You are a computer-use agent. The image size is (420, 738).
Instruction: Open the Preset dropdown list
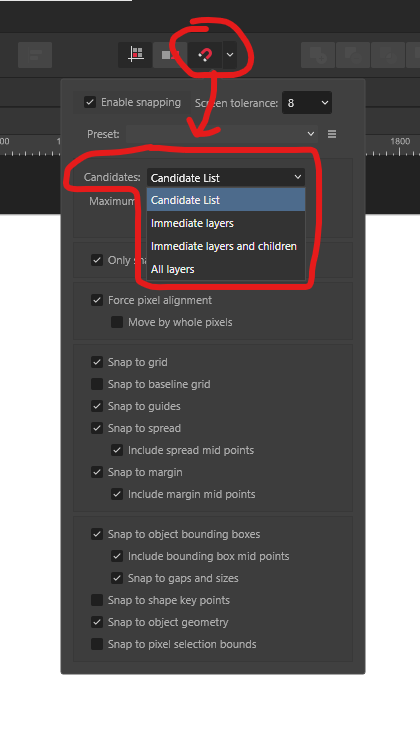(222, 134)
